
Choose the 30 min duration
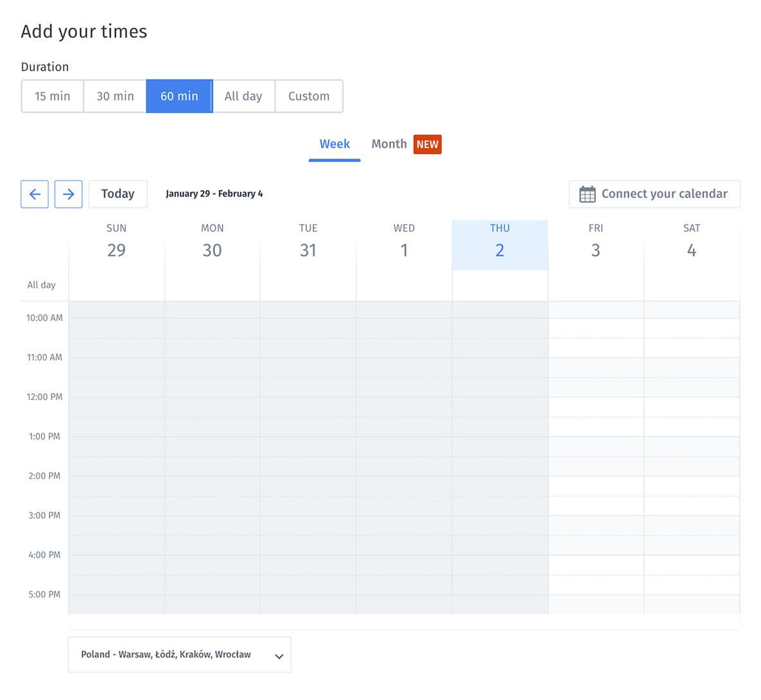pos(115,96)
